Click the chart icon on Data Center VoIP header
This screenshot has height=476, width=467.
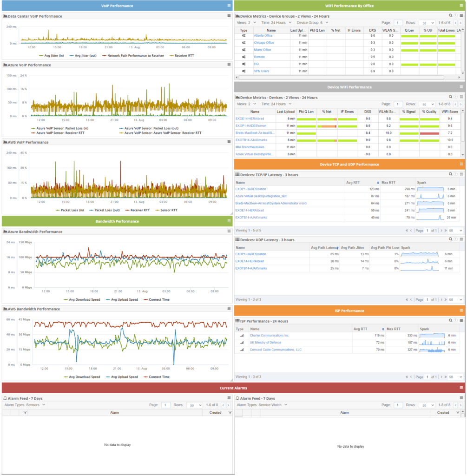coord(5,15)
